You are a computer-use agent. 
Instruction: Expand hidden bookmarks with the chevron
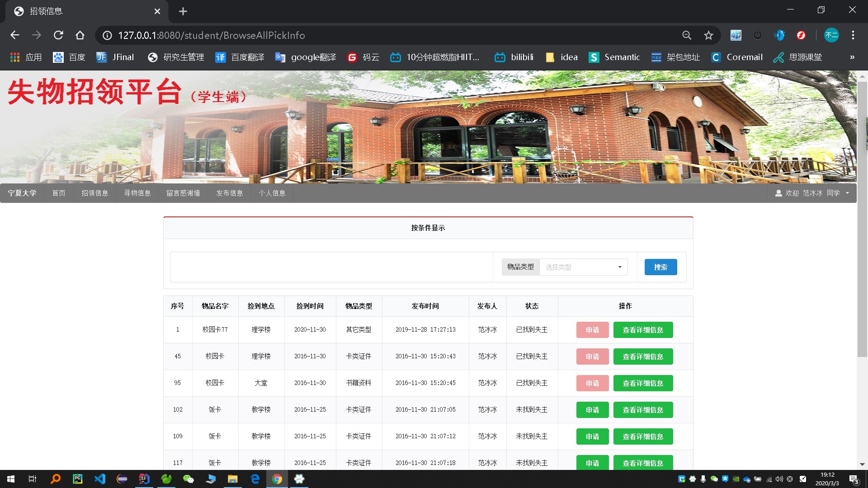(852, 57)
